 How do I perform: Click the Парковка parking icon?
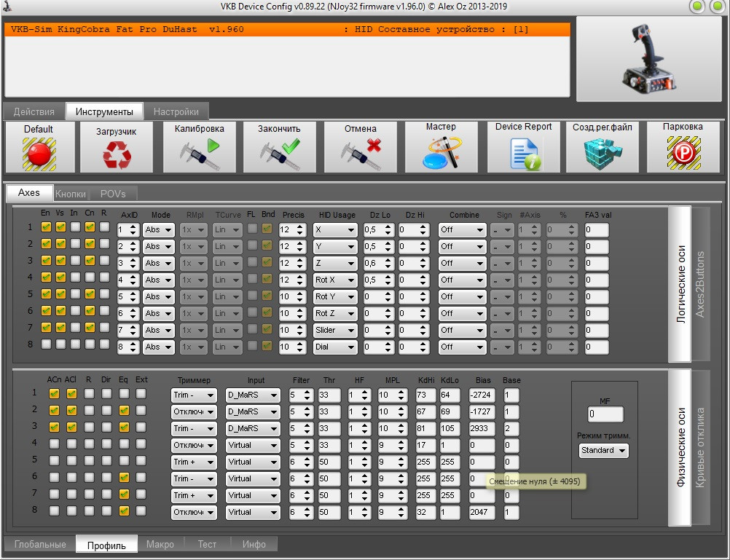tap(683, 153)
